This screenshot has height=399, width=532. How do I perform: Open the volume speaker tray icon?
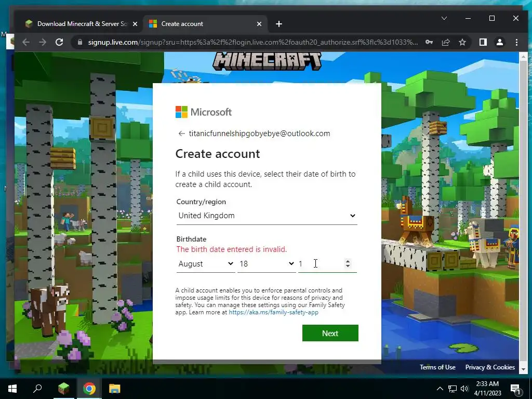click(464, 389)
